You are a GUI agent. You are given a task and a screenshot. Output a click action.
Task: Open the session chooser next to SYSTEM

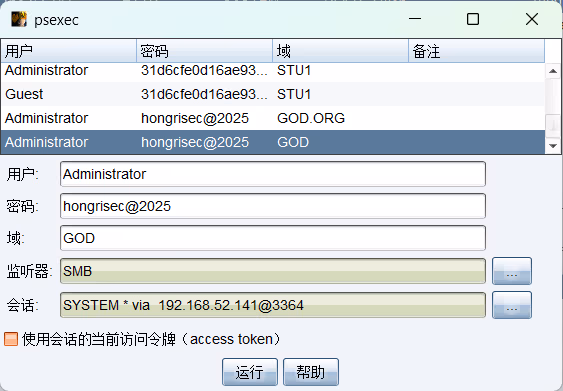[512, 305]
